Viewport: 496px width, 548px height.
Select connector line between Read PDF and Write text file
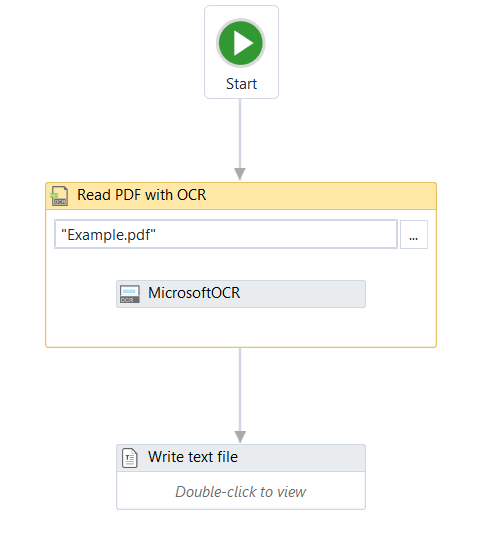[240, 389]
